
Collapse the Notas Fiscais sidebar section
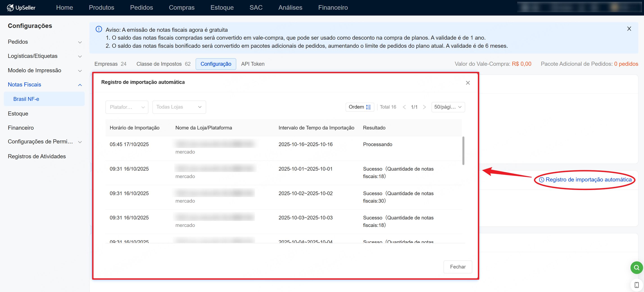[80, 85]
